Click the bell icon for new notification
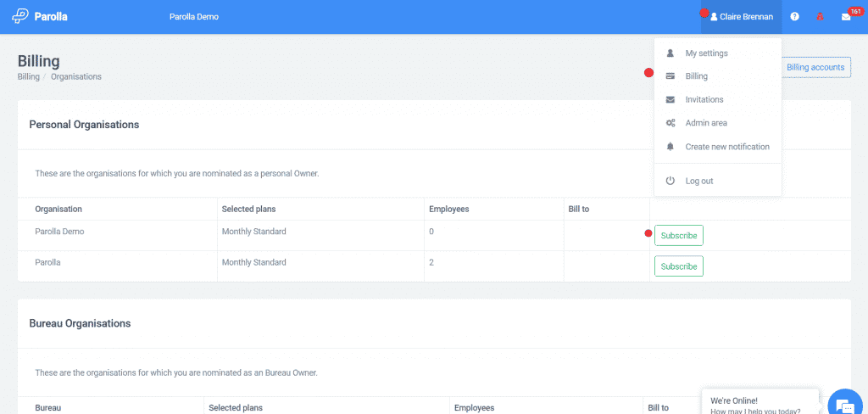Viewport: 868px width, 414px height. pyautogui.click(x=670, y=147)
